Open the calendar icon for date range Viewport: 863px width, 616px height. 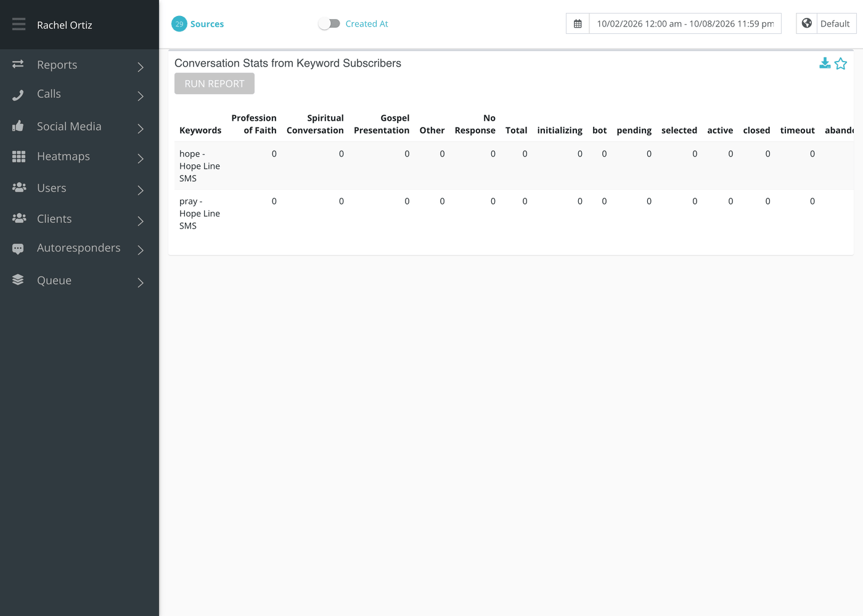pos(578,23)
